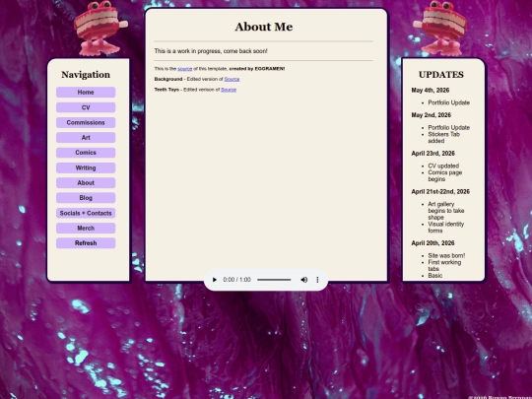The height and width of the screenshot is (399, 532).
Task: Seek along the audio progress bar
Action: [274, 280]
